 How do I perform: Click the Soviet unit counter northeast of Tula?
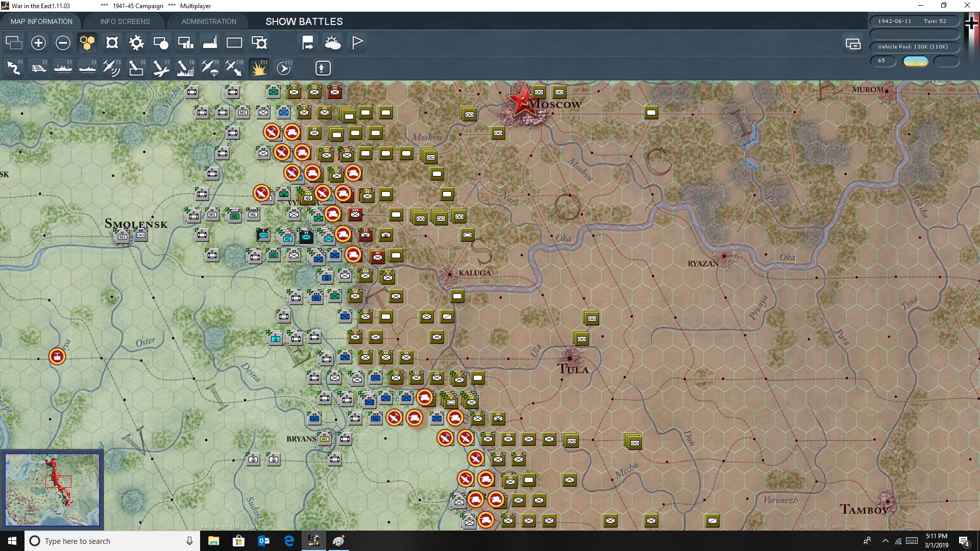tap(592, 318)
